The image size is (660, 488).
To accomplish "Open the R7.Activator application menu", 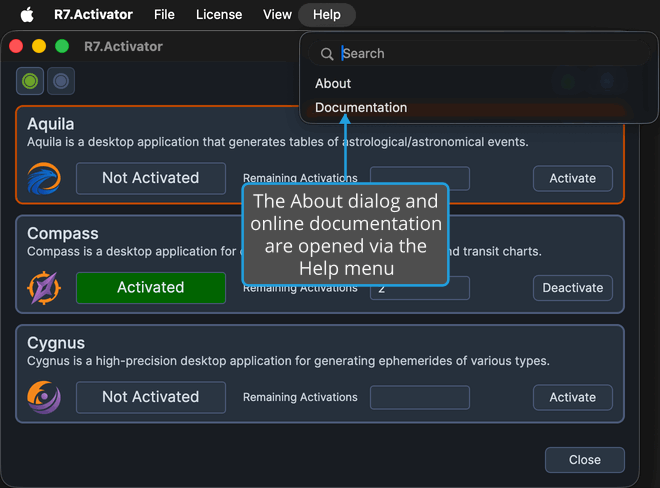I will coord(93,15).
